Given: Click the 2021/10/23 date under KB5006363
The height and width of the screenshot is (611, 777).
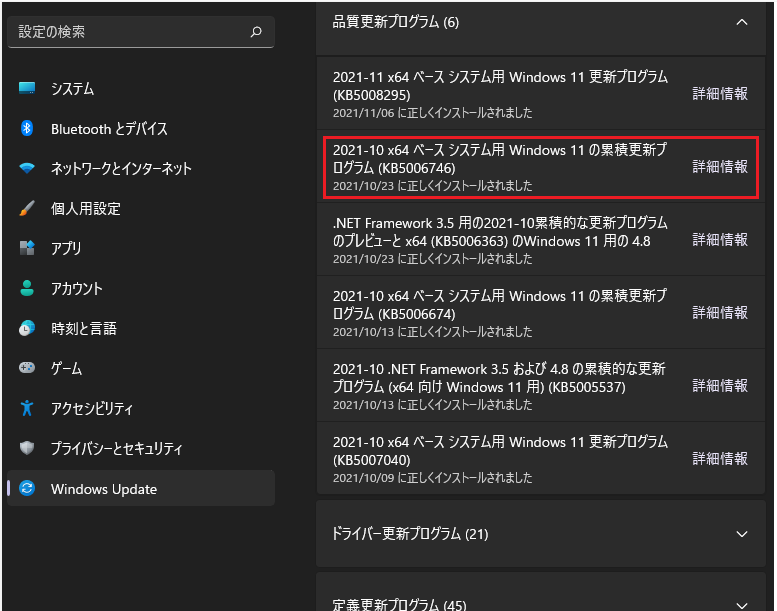Looking at the screenshot, I should (x=433, y=259).
